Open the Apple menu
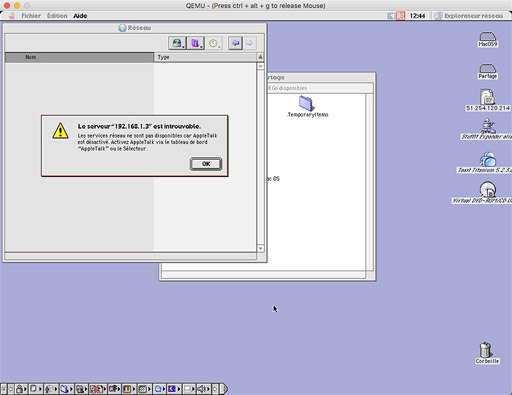512x395 pixels. [x=12, y=16]
